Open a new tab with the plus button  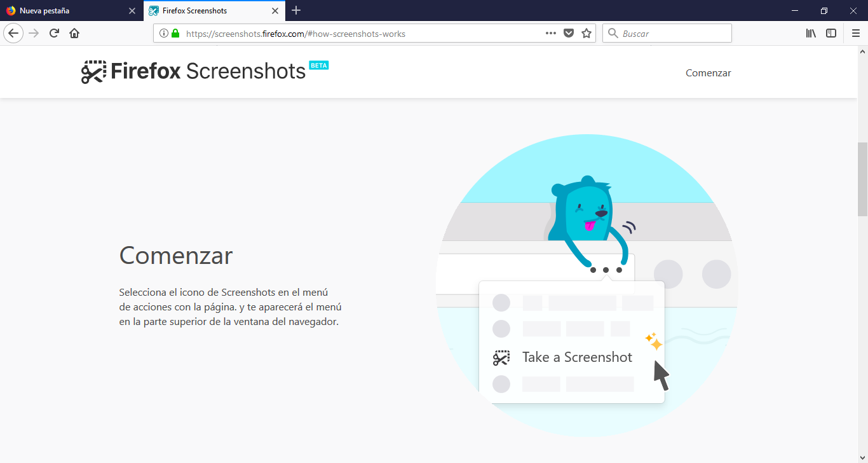point(296,10)
